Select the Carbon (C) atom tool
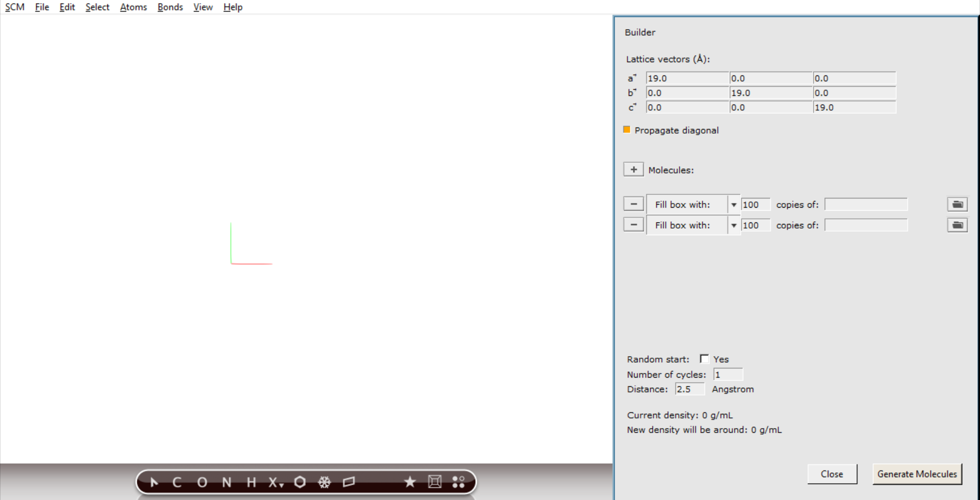The image size is (980, 500). pos(177,482)
